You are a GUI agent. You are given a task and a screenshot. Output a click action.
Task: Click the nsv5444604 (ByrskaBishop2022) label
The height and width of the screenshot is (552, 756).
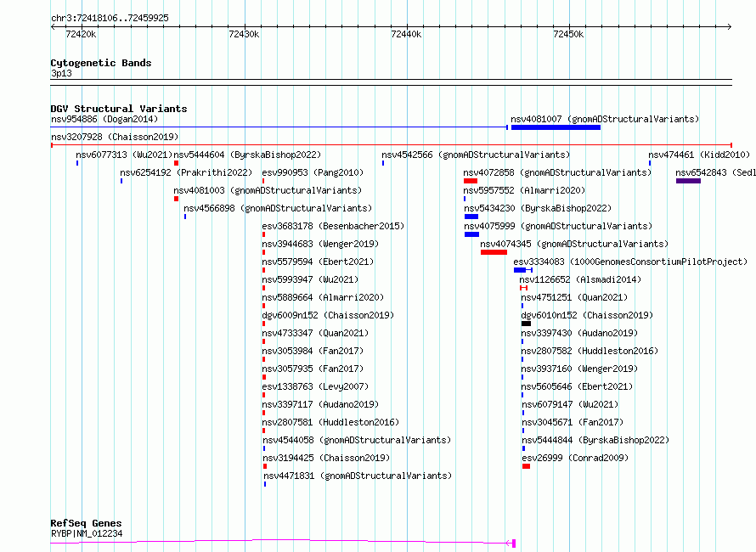tap(247, 155)
